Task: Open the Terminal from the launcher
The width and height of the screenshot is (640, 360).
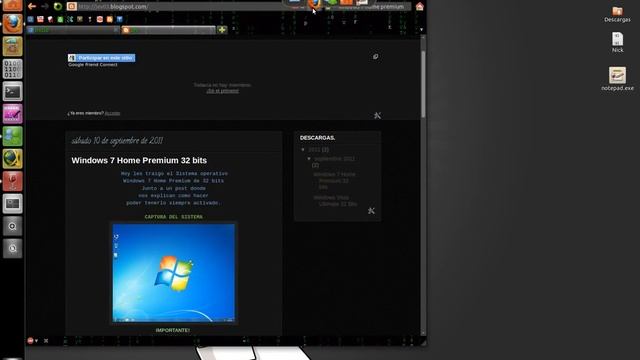Action: 12,91
